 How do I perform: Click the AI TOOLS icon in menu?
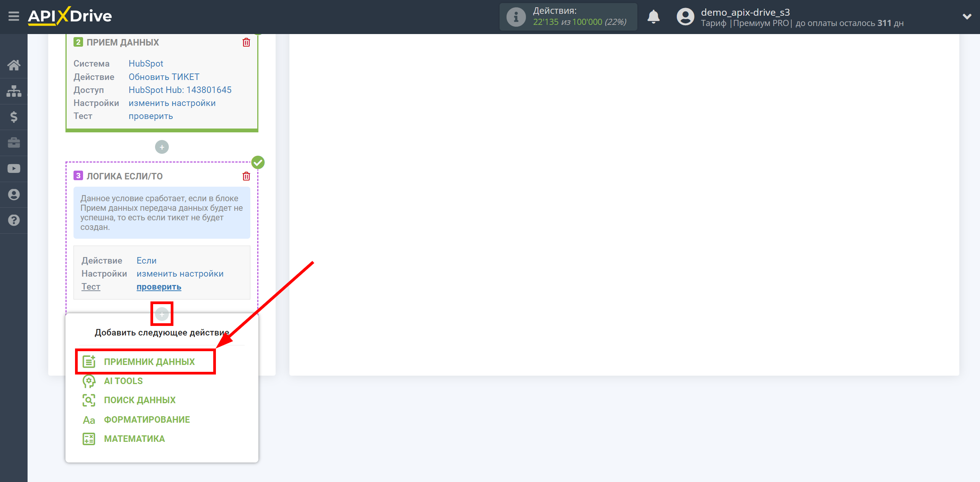pyautogui.click(x=89, y=381)
